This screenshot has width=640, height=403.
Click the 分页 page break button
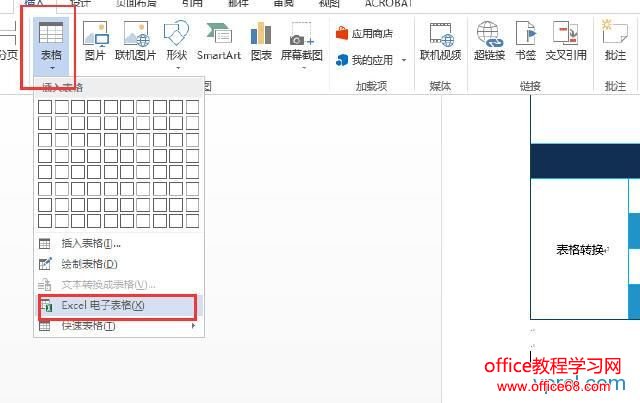pyautogui.click(x=8, y=41)
